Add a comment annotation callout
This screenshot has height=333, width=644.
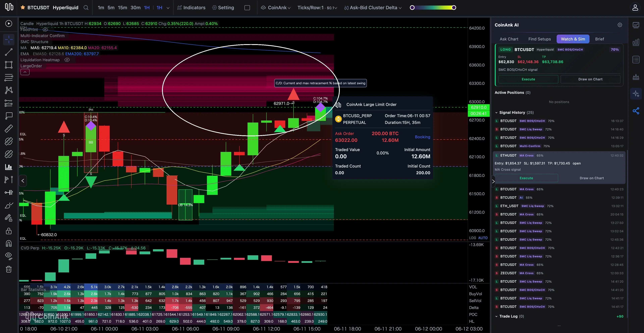tap(9, 116)
